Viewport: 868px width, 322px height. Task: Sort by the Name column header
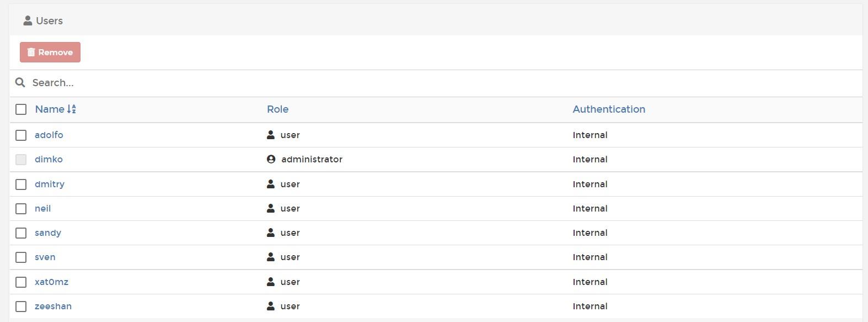pos(50,109)
